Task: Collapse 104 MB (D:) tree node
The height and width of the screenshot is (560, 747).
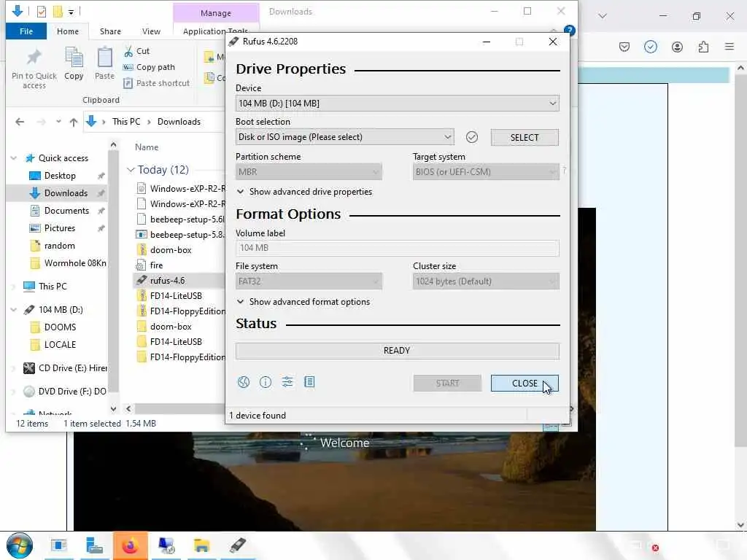Action: 14,309
